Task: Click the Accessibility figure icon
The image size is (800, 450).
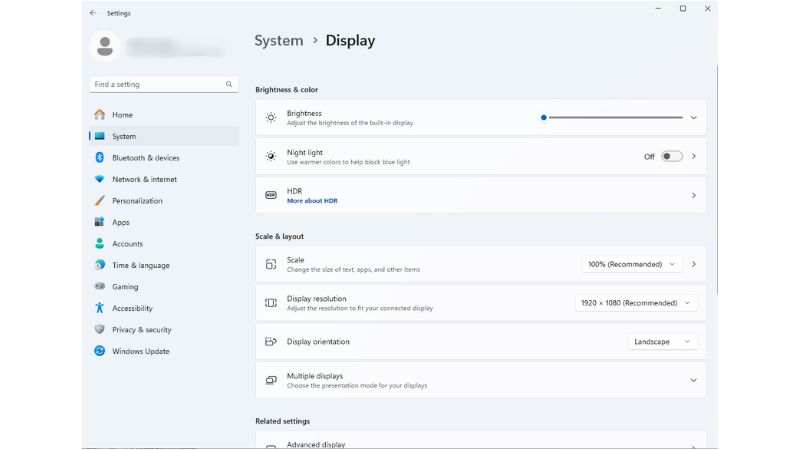Action: pyautogui.click(x=99, y=308)
